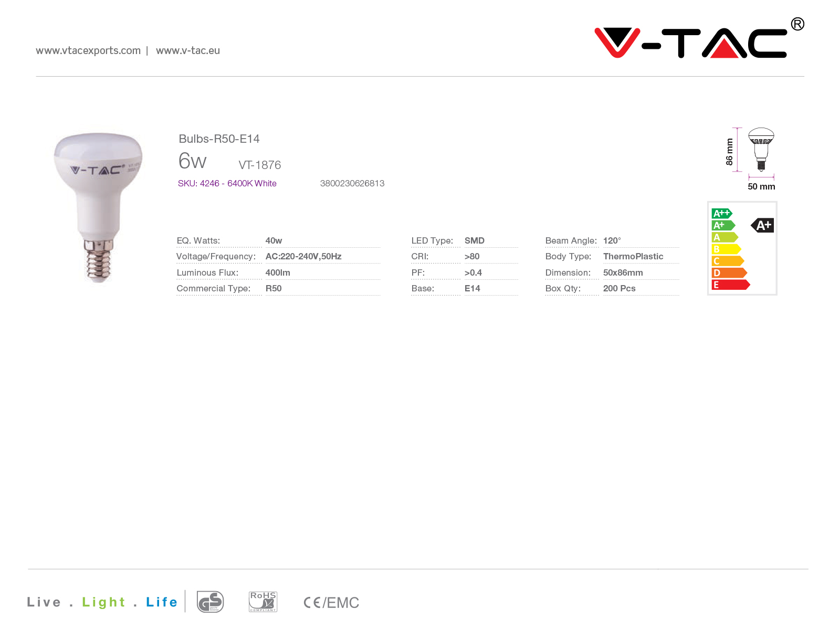Select the A energy class arrow

click(x=725, y=237)
